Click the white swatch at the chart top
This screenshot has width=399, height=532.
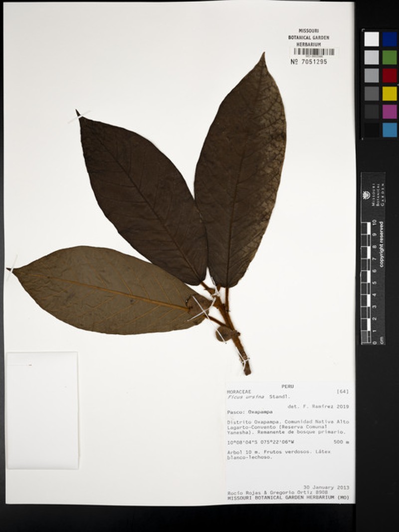[372, 39]
